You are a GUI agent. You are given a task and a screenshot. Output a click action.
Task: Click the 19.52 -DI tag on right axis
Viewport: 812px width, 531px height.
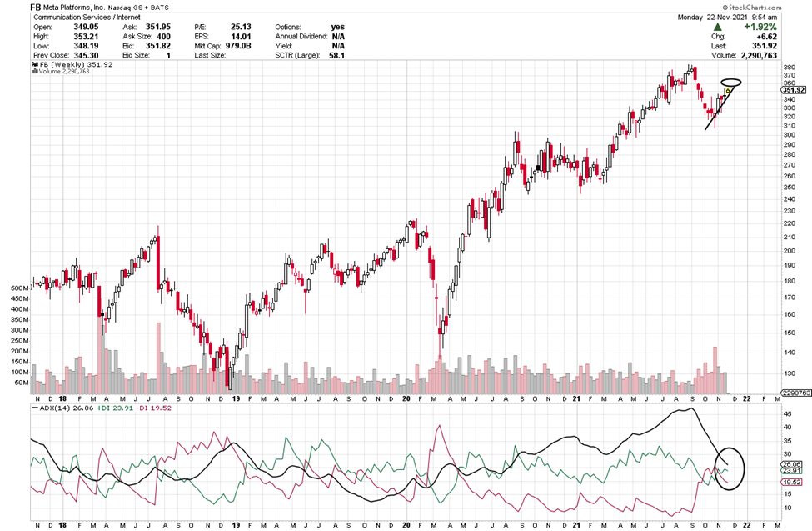(x=792, y=483)
